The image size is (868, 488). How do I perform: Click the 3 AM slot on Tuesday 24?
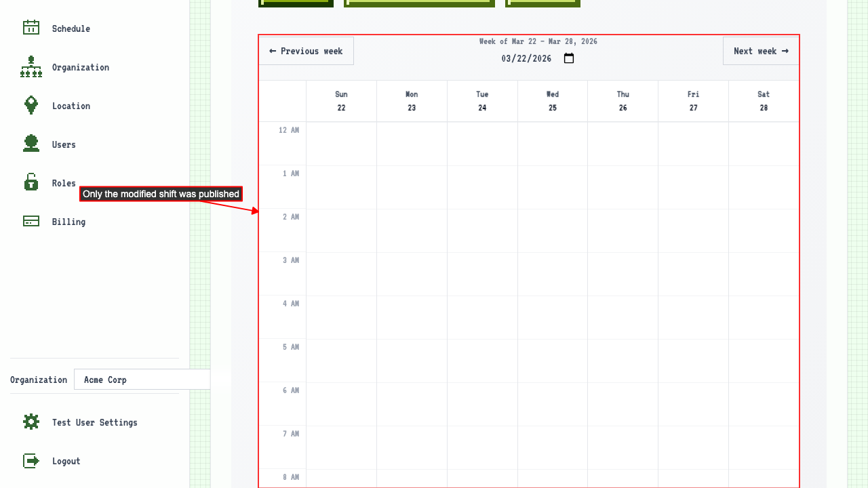click(482, 274)
